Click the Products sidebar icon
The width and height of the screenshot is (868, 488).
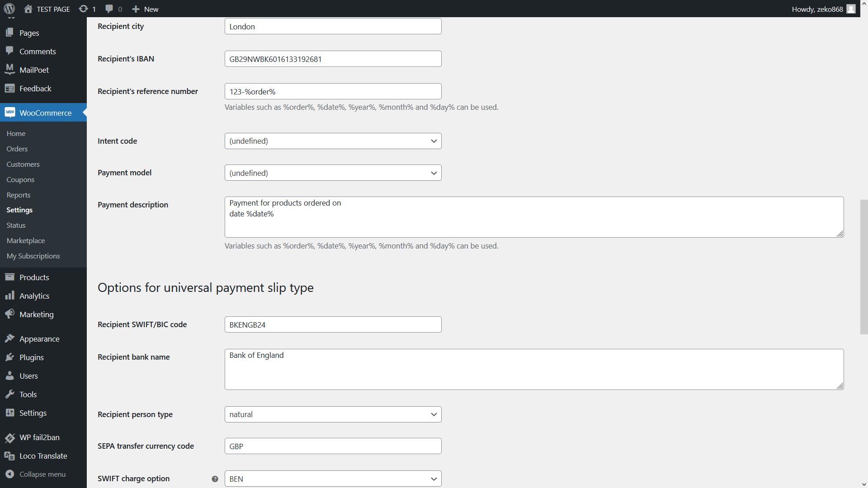(9, 277)
